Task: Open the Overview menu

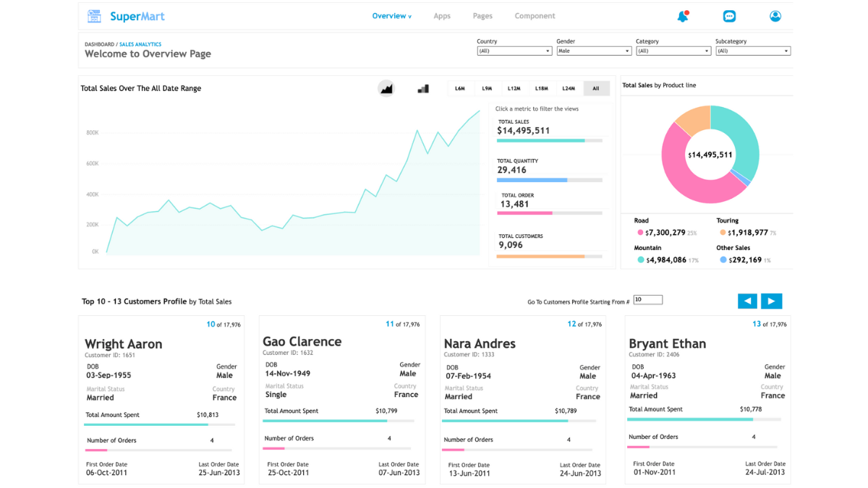Action: 391,16
